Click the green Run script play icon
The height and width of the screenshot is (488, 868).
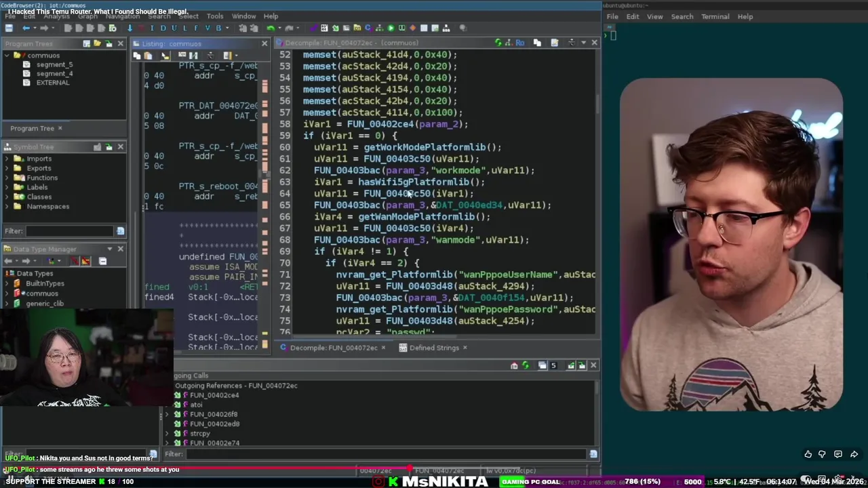pos(391,28)
